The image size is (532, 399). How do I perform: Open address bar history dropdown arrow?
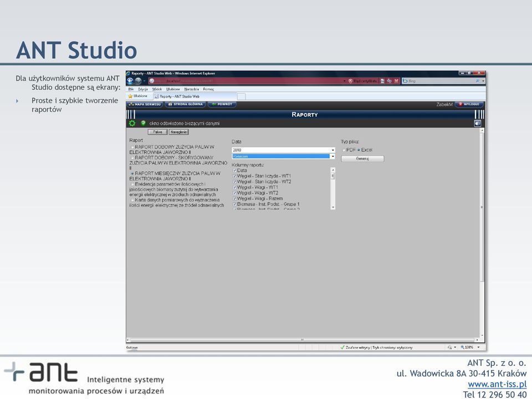click(345, 81)
